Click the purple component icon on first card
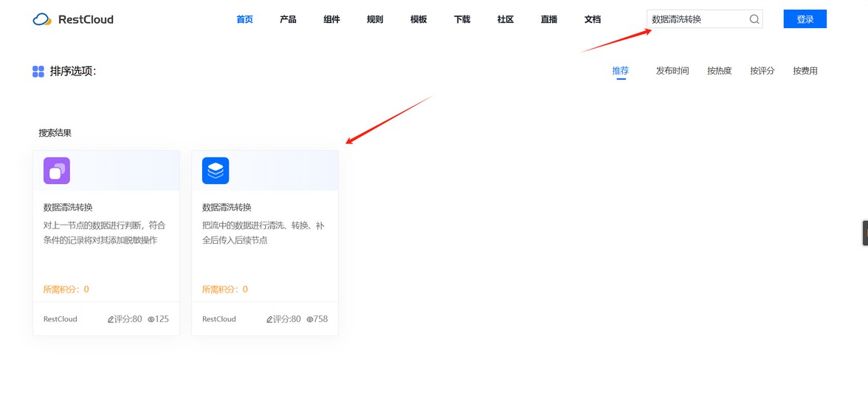 point(56,171)
